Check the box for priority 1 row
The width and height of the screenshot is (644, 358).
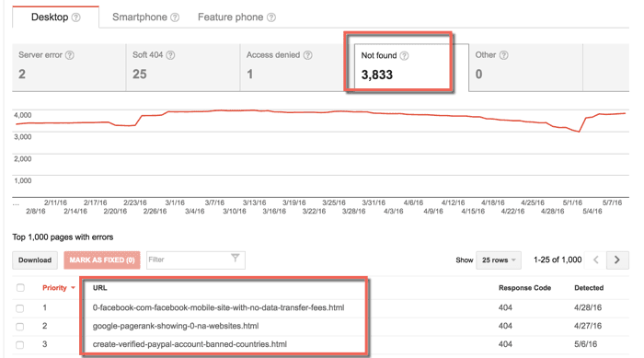[19, 308]
